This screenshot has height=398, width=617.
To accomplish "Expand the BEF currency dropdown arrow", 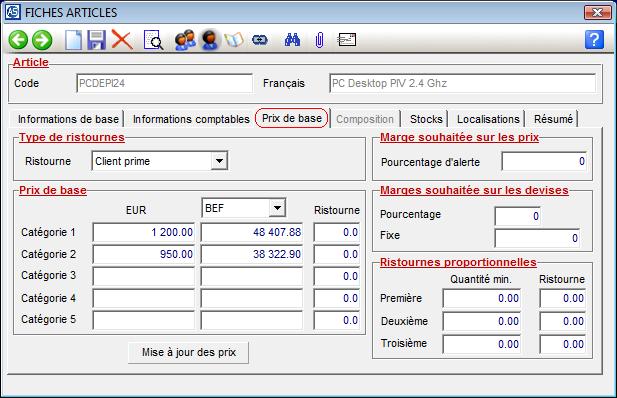I will 277,207.
